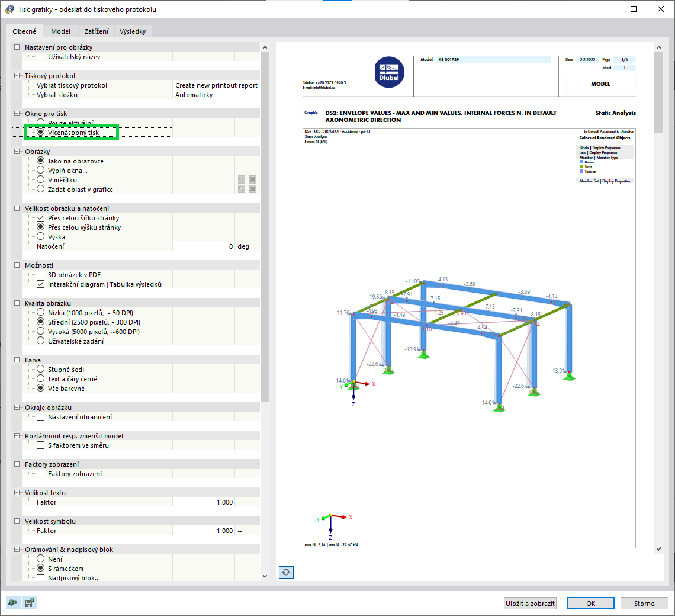Select the 'Zadat oblast v grafice' radio option
The width and height of the screenshot is (675, 616).
[x=40, y=189]
